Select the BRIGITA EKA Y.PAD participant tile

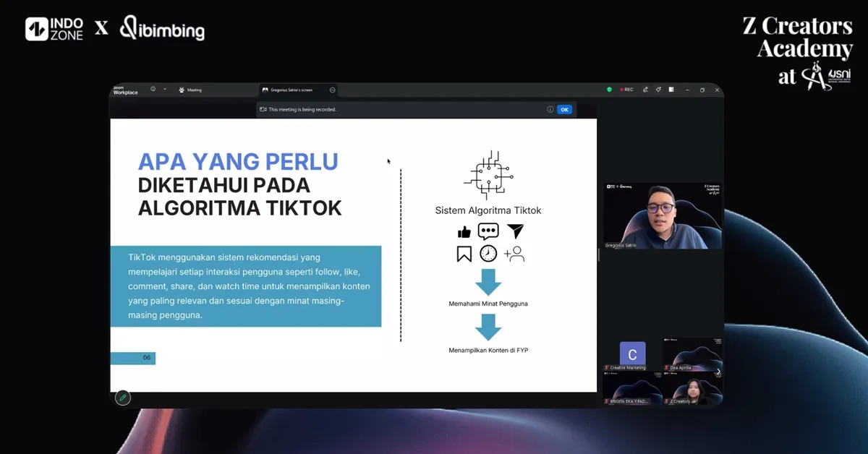coord(632,388)
